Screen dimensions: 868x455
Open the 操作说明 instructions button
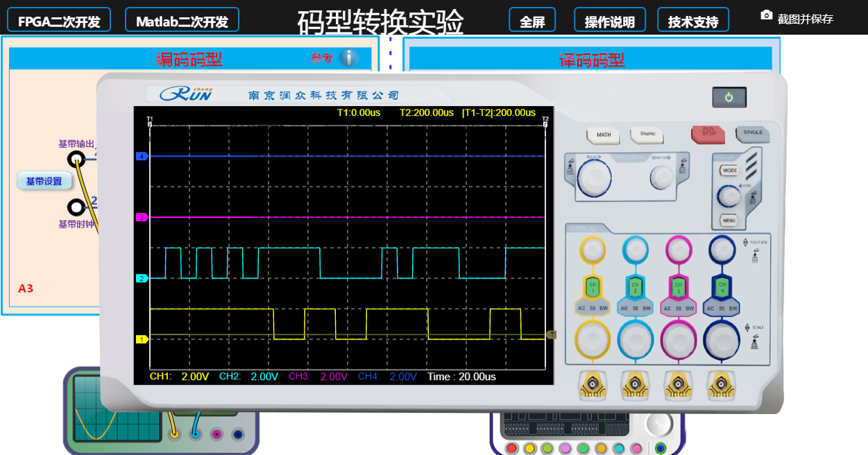[x=609, y=19]
